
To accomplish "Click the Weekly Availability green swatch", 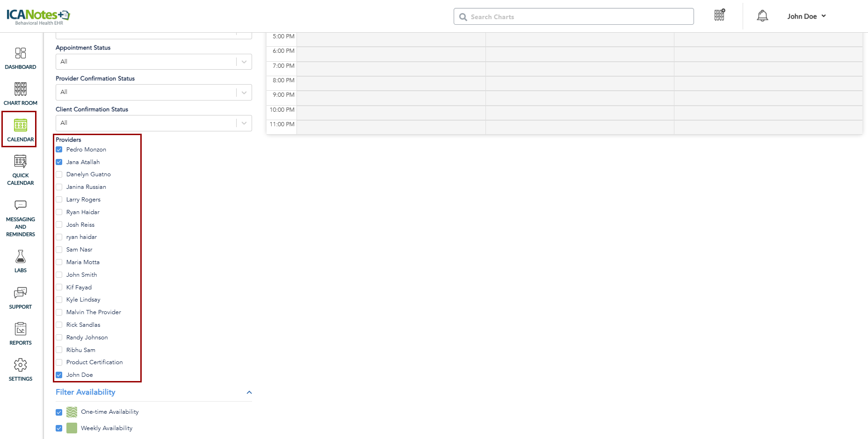I will (x=72, y=428).
